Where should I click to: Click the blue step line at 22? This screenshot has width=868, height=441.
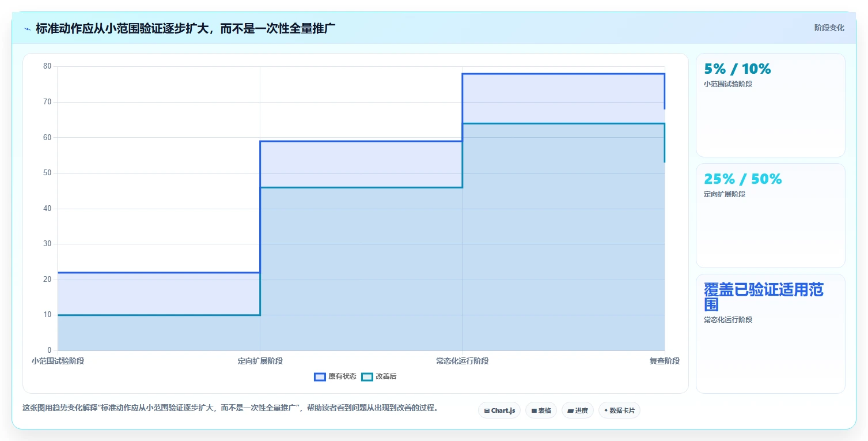159,273
